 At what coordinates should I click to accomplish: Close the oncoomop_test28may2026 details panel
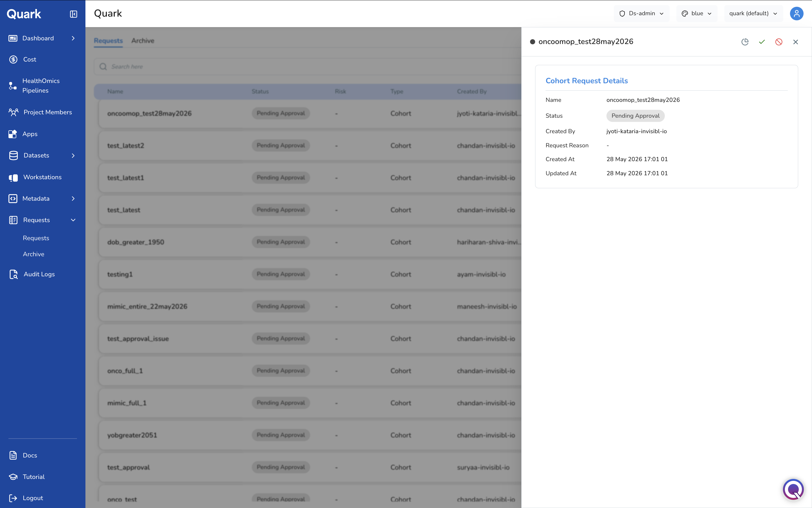[795, 42]
